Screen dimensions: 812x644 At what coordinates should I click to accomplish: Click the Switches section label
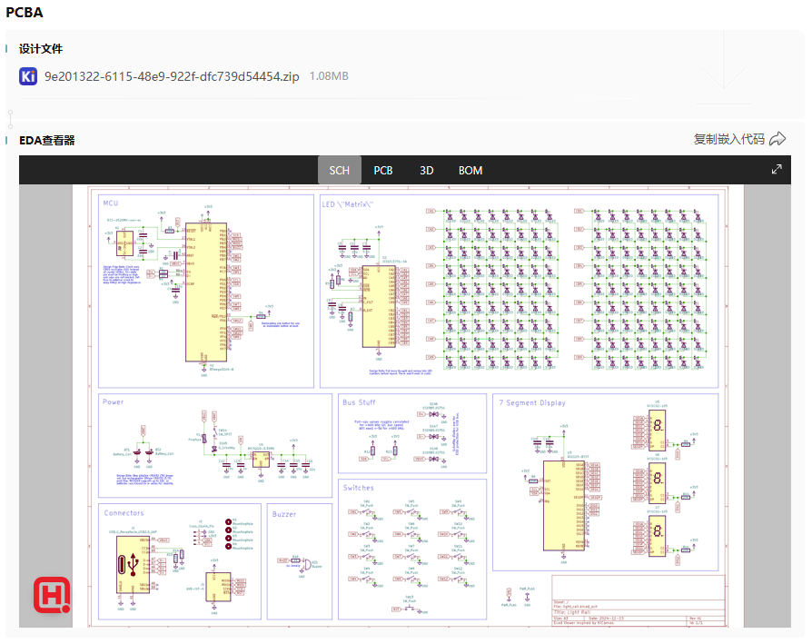click(359, 488)
